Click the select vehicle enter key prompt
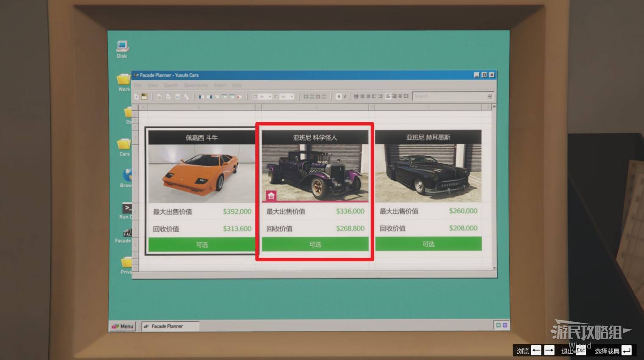Viewport: 644px width, 360px height. pos(627,350)
